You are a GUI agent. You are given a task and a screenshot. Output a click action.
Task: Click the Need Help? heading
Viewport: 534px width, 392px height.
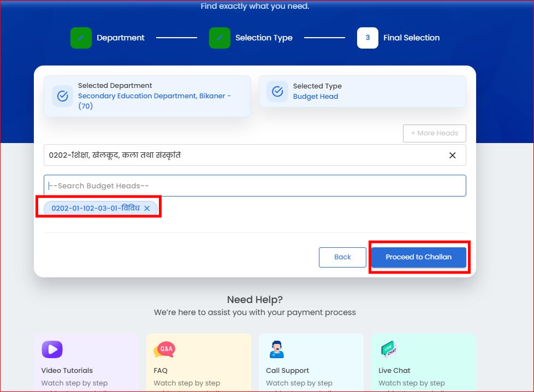[255, 300]
